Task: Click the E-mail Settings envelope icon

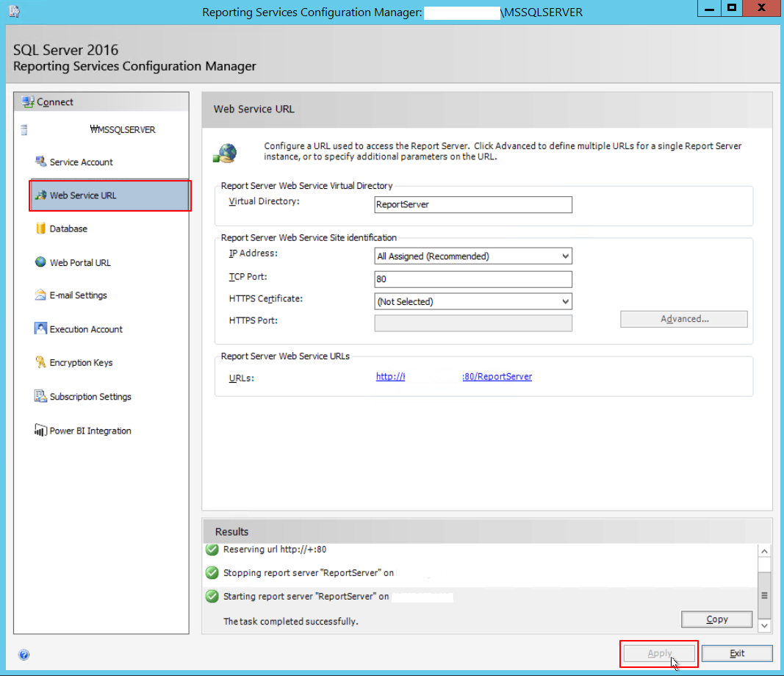Action: click(x=40, y=295)
